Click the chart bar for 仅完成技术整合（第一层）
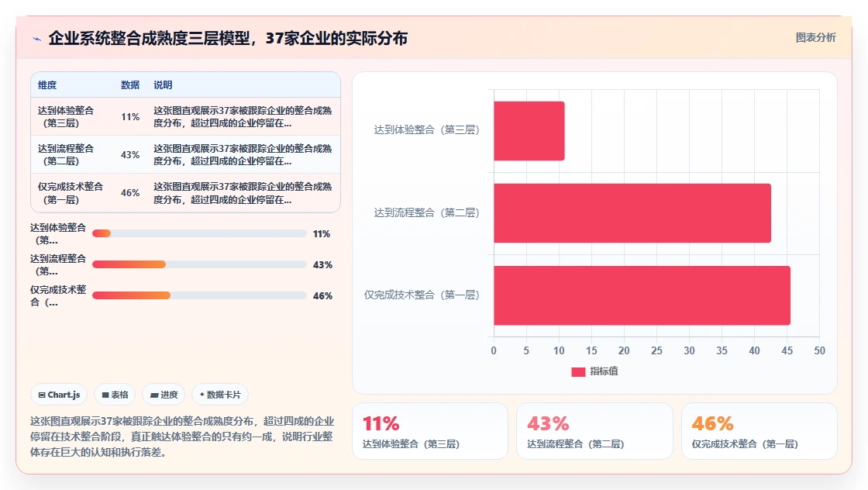Screen dimensions: 868x490 (x=642, y=295)
